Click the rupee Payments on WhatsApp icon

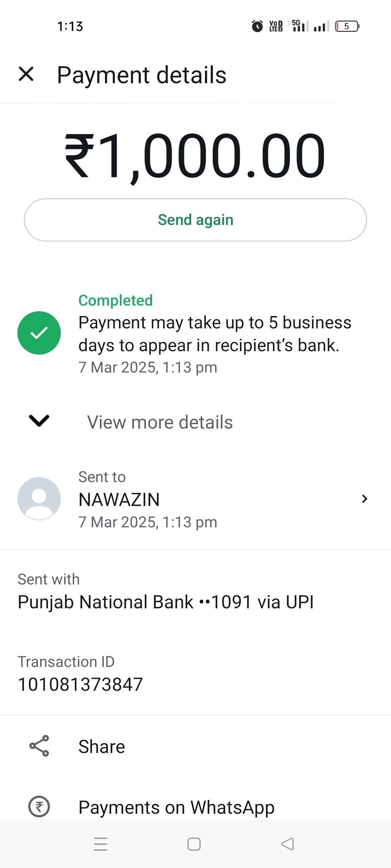pos(39,807)
